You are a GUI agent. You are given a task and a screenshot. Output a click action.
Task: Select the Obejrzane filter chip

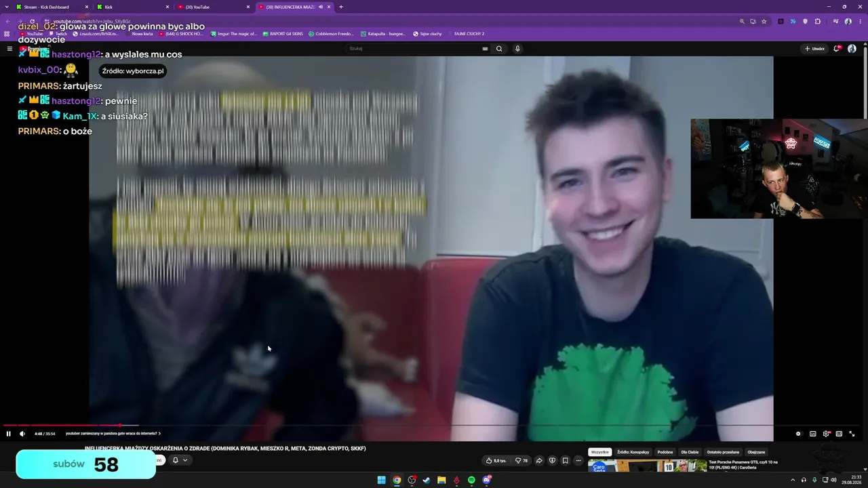(x=756, y=452)
